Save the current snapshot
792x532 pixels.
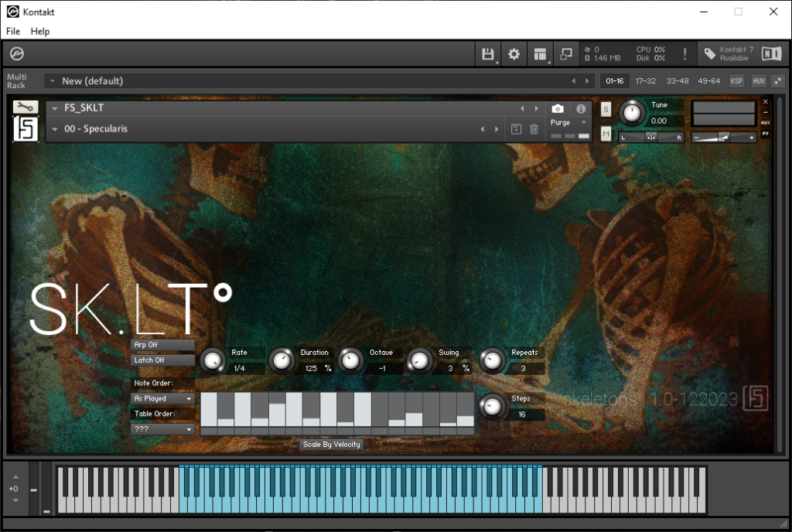point(516,129)
